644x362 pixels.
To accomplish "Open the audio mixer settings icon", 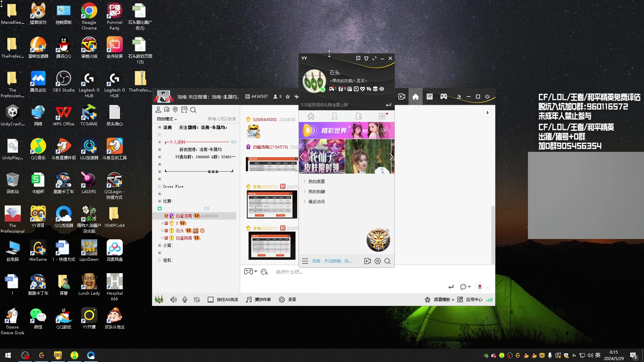I will [x=197, y=300].
